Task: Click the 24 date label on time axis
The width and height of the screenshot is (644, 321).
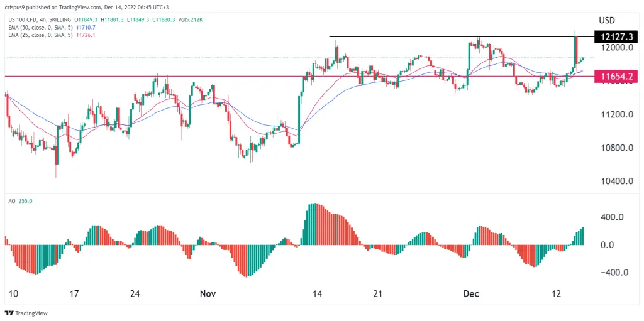Action: coord(135,295)
